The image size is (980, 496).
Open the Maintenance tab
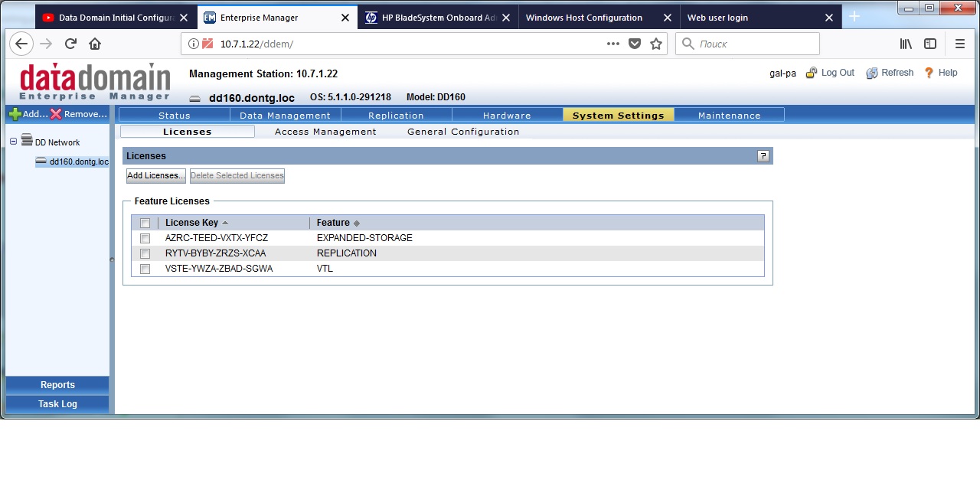tap(730, 115)
